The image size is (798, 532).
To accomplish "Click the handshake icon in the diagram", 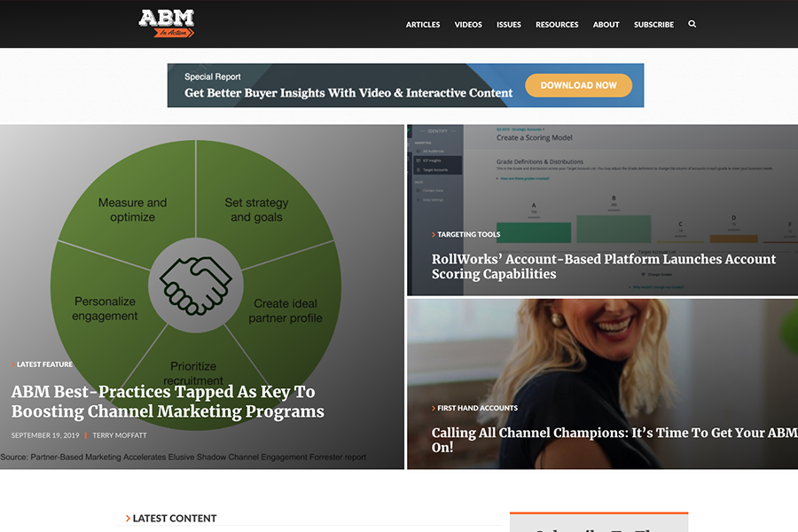I will tap(196, 286).
